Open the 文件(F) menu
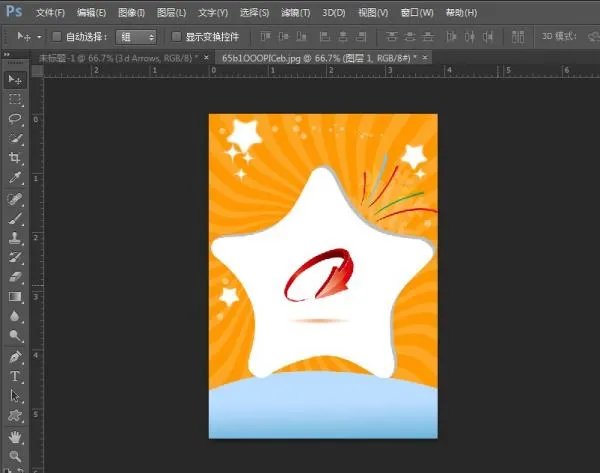 pyautogui.click(x=50, y=13)
